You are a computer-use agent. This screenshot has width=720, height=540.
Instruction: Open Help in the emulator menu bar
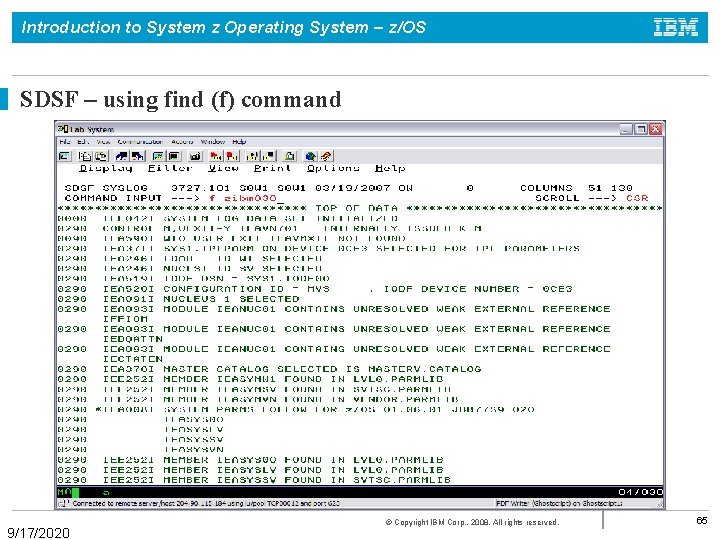pyautogui.click(x=239, y=142)
